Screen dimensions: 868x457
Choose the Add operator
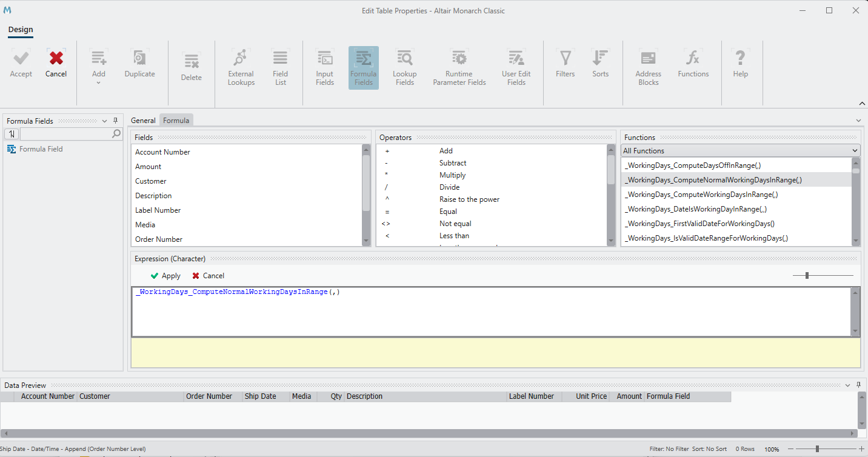tap(446, 151)
